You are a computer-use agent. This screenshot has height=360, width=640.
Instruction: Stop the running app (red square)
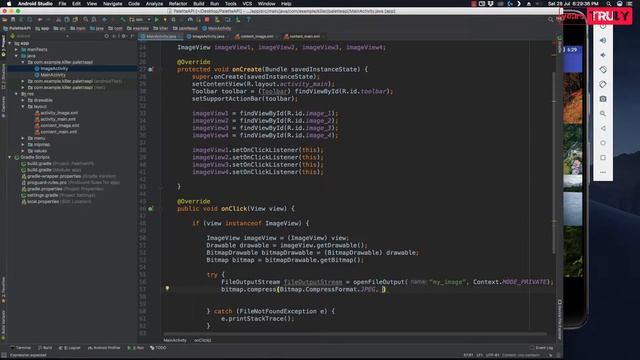[207, 20]
